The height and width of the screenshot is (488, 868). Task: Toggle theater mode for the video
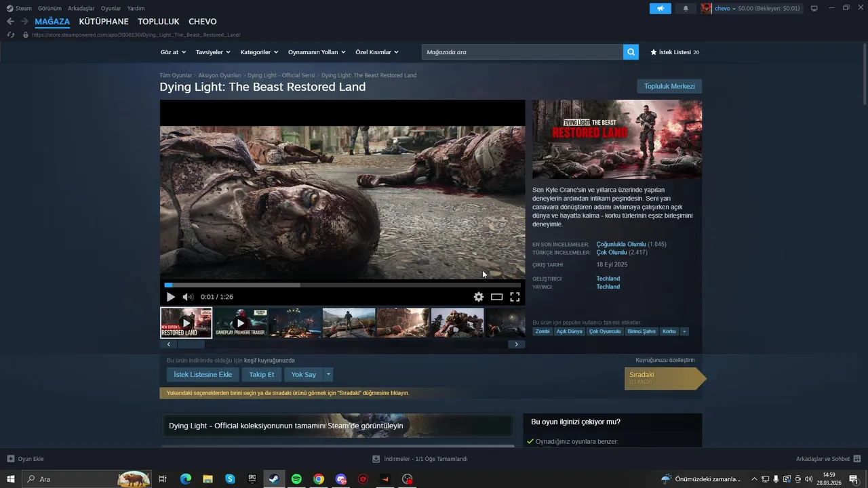497,297
